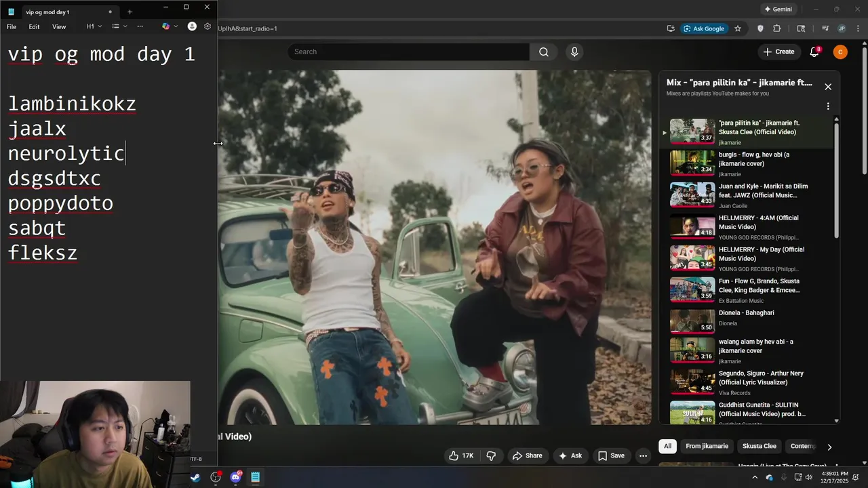Click the tab search icon in Chrome toolbar
Image resolution: width=868 pixels, height=488 pixels.
click(801, 28)
